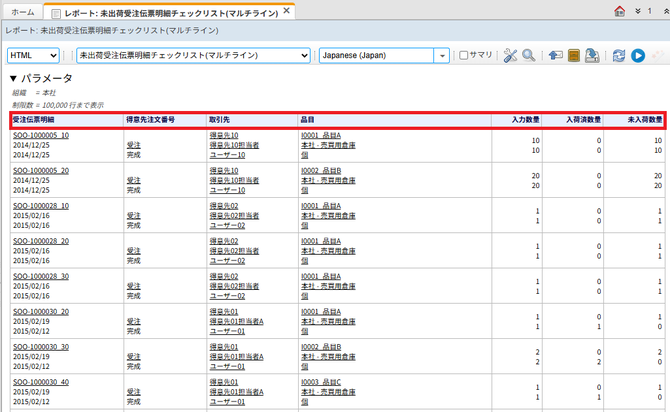The height and width of the screenshot is (412, 670).
Task: Open order line SOO-1000005_20
Action: click(x=41, y=171)
